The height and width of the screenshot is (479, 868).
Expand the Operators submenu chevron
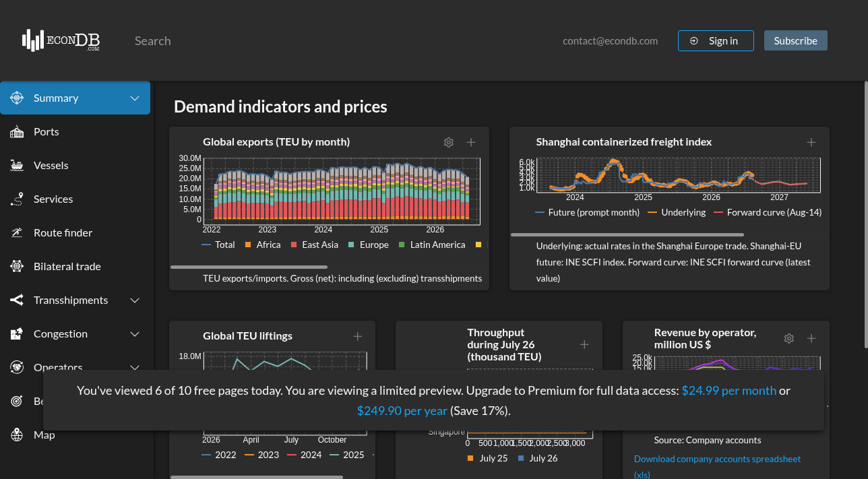pyautogui.click(x=135, y=367)
